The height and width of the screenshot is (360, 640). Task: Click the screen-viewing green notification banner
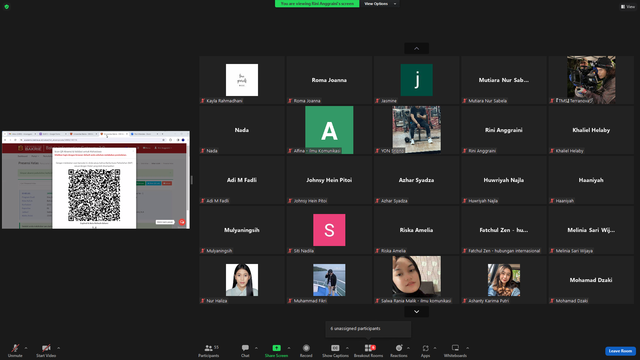pos(317,4)
